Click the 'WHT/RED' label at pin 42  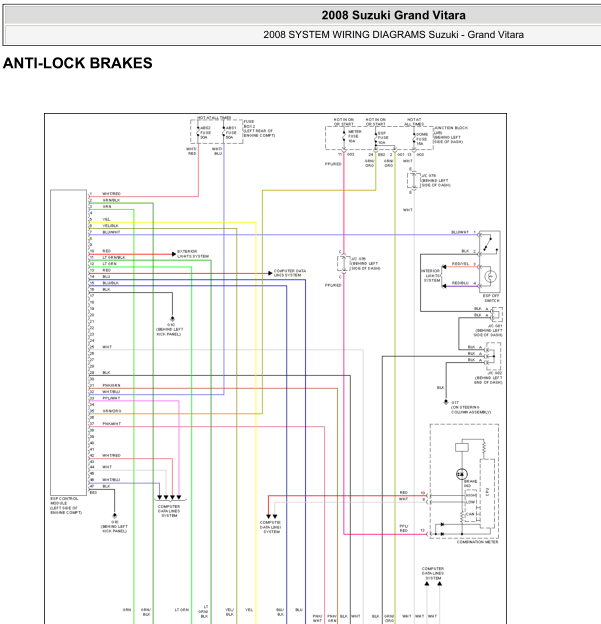point(111,456)
